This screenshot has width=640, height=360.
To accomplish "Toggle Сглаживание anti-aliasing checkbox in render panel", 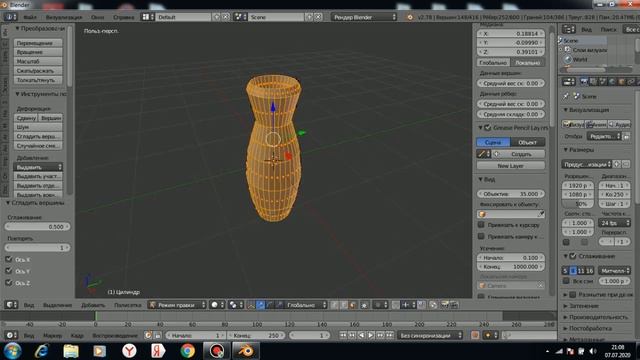I will tap(573, 256).
